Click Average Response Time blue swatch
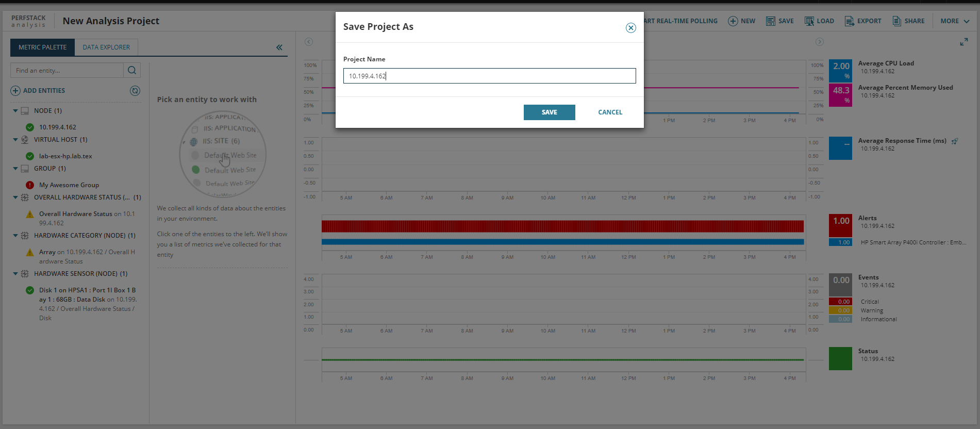 coord(840,148)
